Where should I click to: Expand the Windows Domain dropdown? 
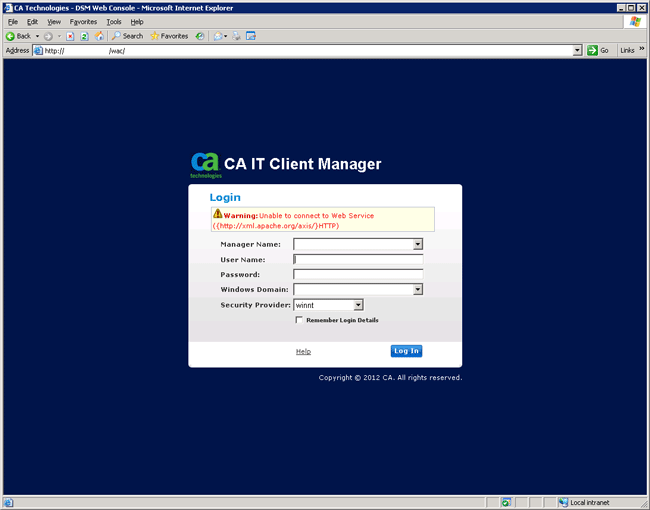(x=418, y=290)
